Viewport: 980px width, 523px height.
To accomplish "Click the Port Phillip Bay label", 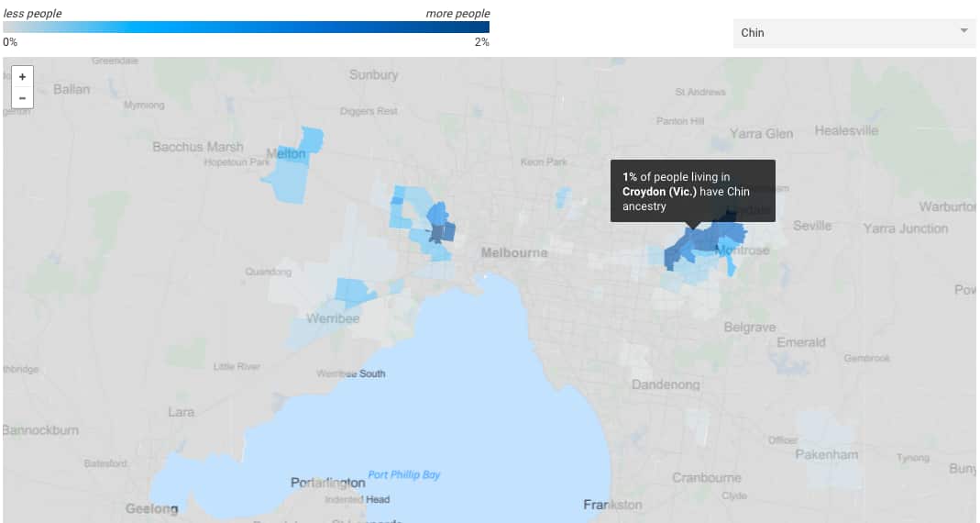I will (403, 475).
